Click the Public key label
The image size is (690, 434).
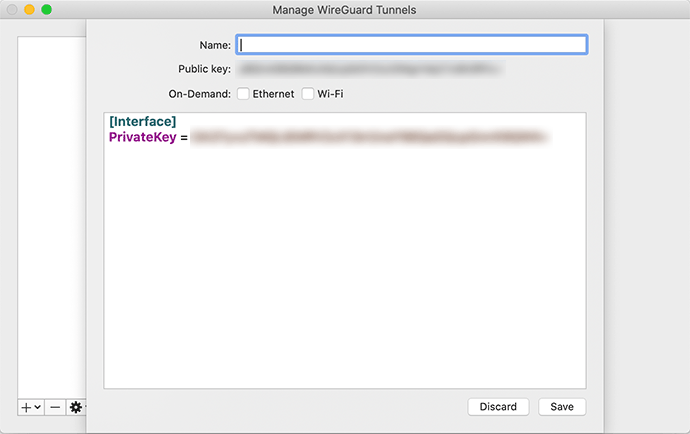(204, 69)
